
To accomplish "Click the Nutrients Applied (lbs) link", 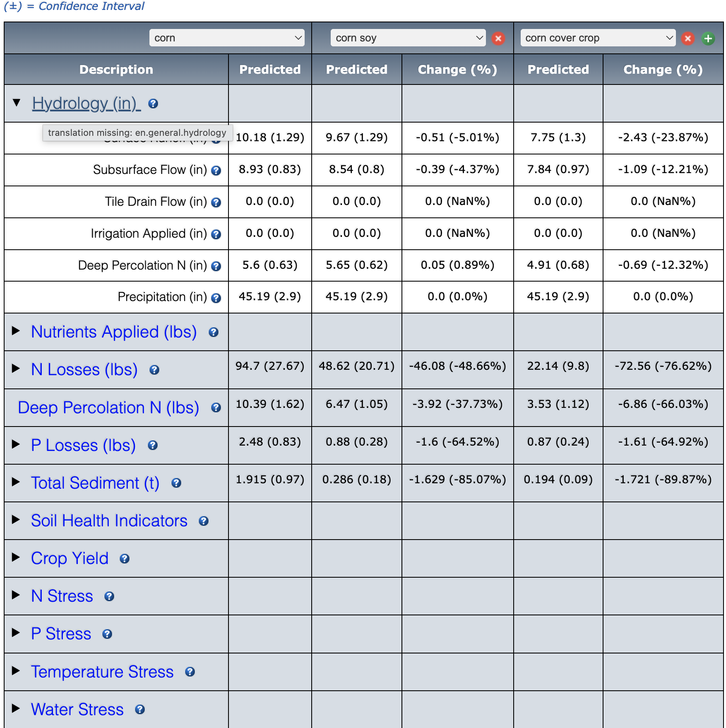I will pos(114,332).
